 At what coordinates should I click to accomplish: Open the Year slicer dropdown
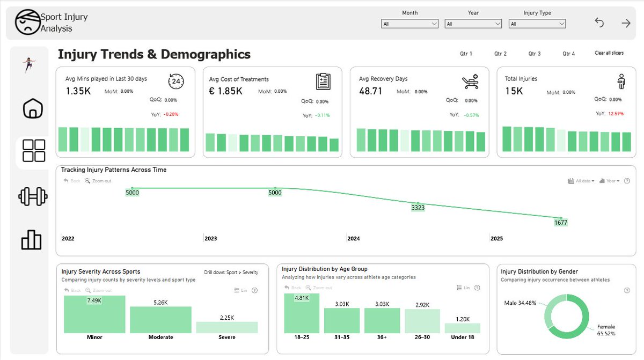(x=473, y=24)
